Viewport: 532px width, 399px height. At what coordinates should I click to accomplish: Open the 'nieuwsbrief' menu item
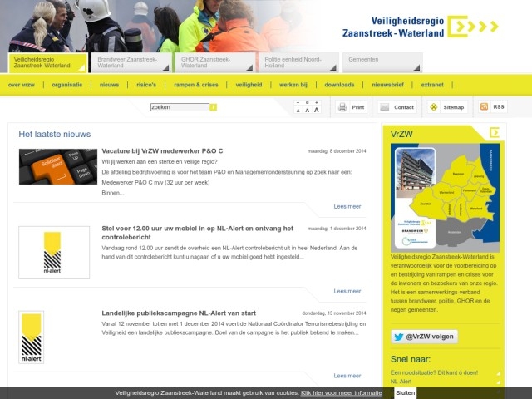387,85
